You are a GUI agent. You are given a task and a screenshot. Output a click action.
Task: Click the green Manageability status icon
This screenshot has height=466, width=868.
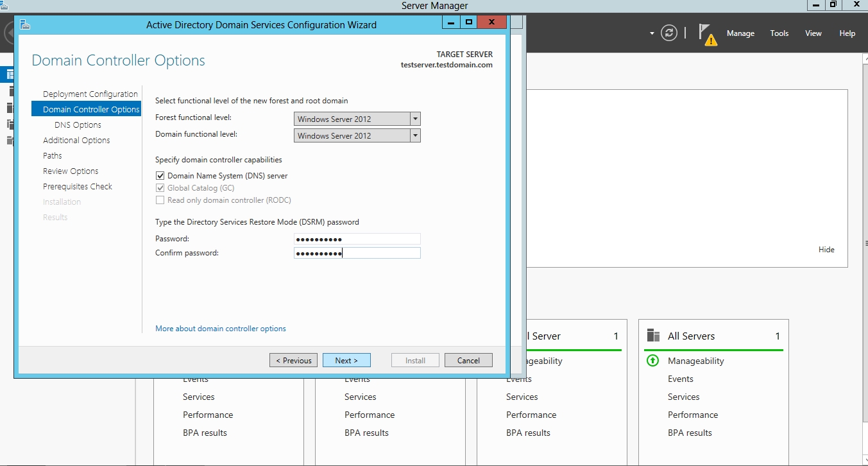(652, 361)
